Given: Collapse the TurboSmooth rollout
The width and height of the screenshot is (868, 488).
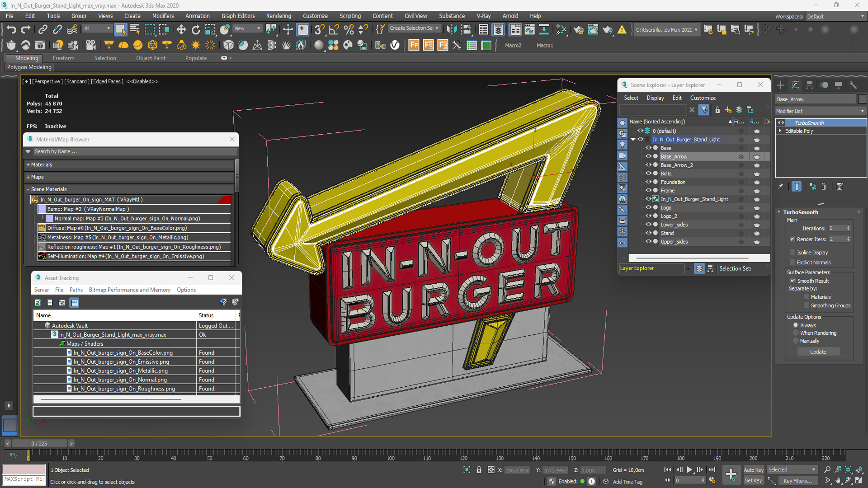Looking at the screenshot, I should tap(779, 212).
